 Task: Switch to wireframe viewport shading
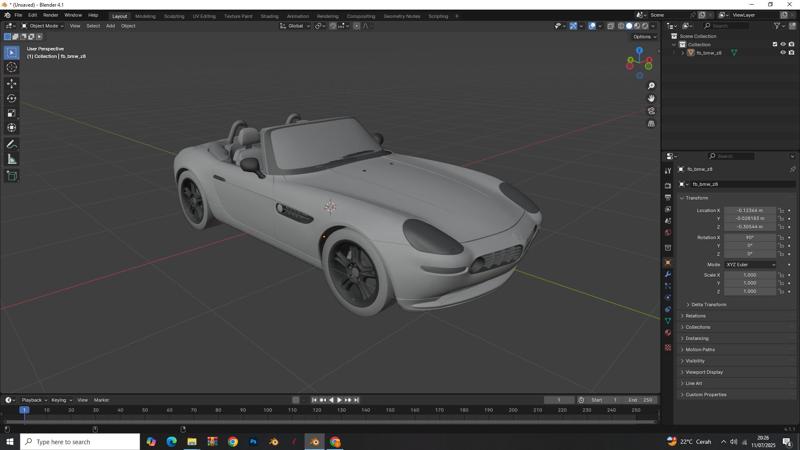621,26
